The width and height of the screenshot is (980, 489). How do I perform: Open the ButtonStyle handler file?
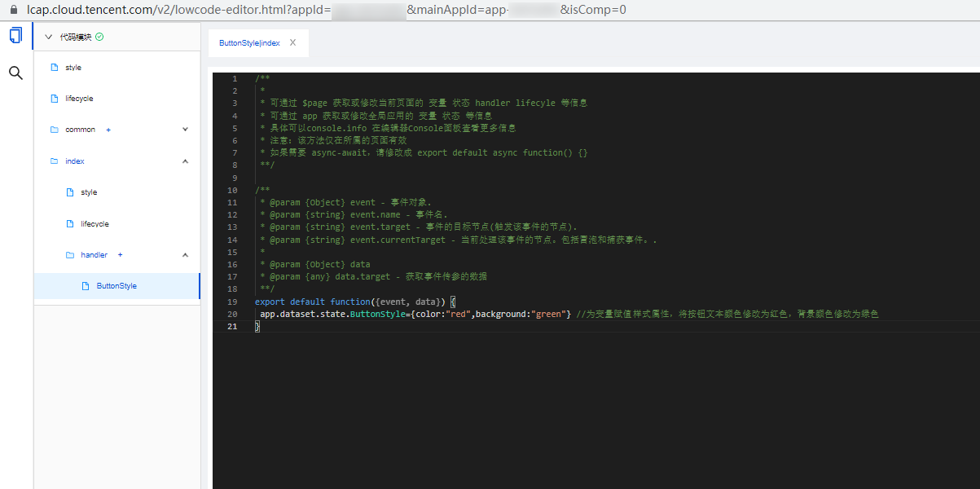coord(116,286)
